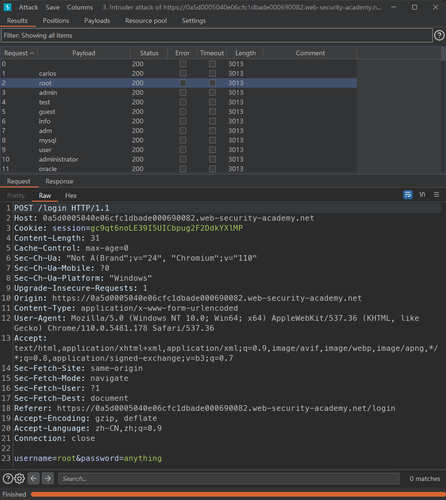Screen dimensions: 446x500
Task: Click the filter bar showing all items
Action: coord(217,35)
